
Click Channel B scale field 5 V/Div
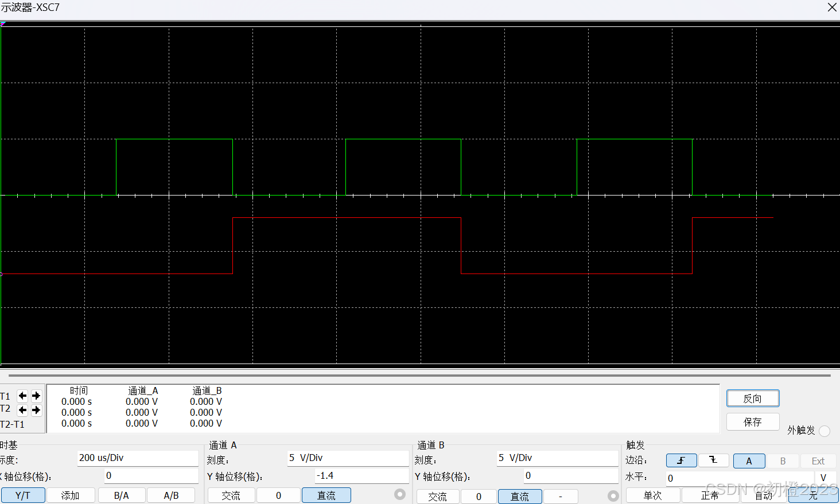[x=557, y=458]
